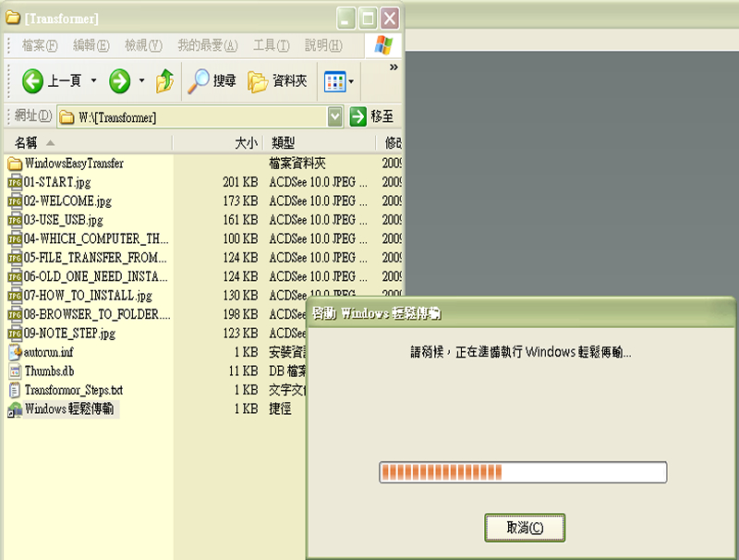
Task: Open the 工具(T) menu
Action: (271, 45)
